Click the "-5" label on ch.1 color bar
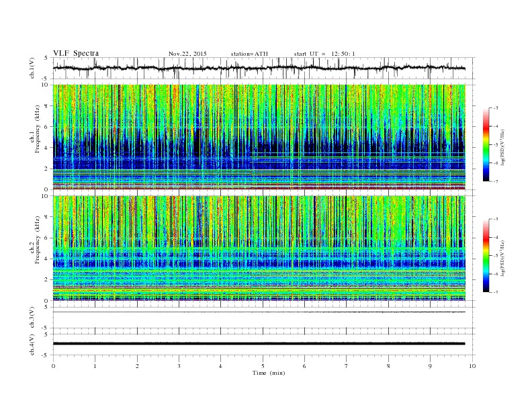This screenshot has height=411, width=532. pos(496,145)
